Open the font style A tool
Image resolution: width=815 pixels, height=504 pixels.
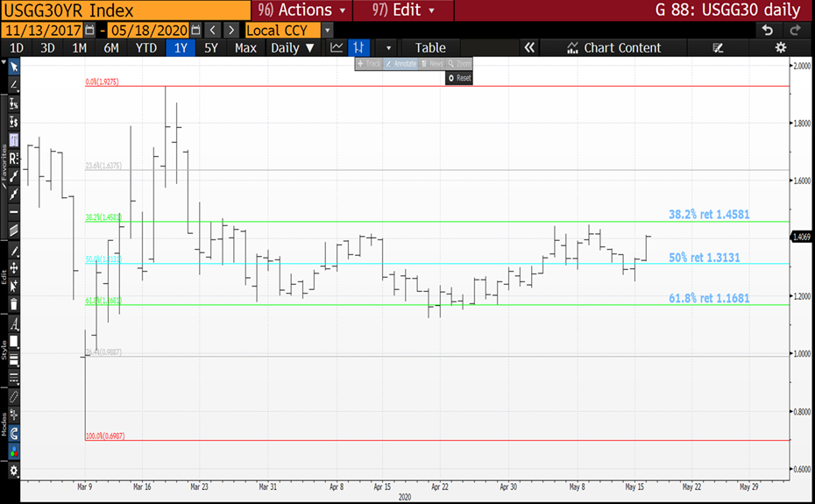pyautogui.click(x=14, y=324)
